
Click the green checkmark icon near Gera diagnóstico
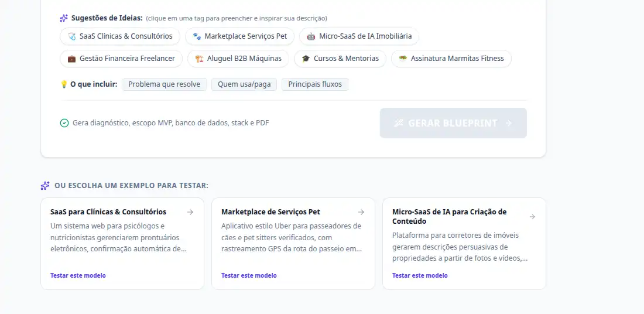tap(64, 123)
